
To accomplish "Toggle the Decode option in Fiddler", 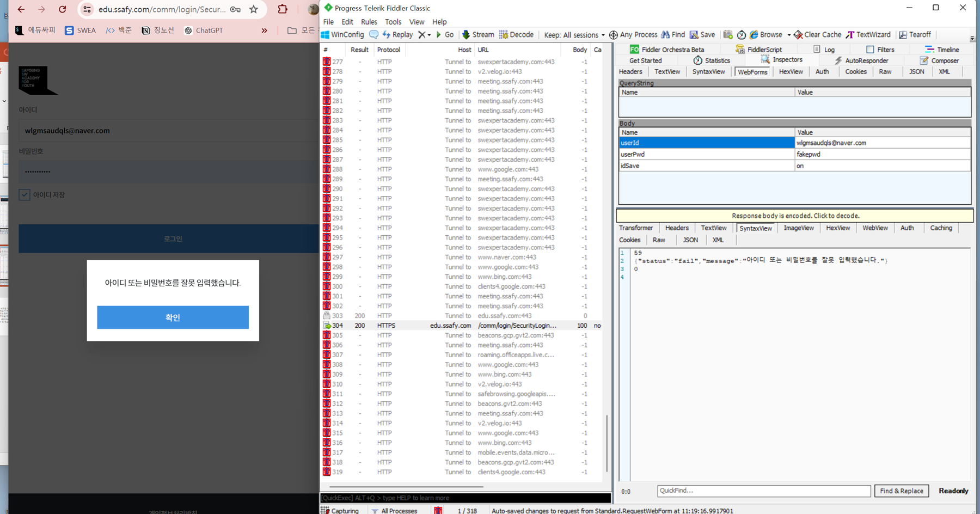I will [x=517, y=35].
